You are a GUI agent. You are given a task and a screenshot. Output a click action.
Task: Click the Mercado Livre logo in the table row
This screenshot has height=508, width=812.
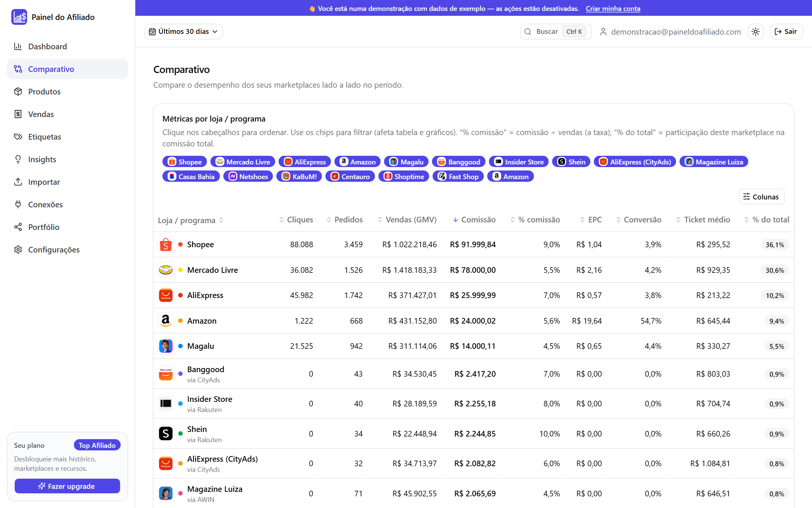[166, 270]
